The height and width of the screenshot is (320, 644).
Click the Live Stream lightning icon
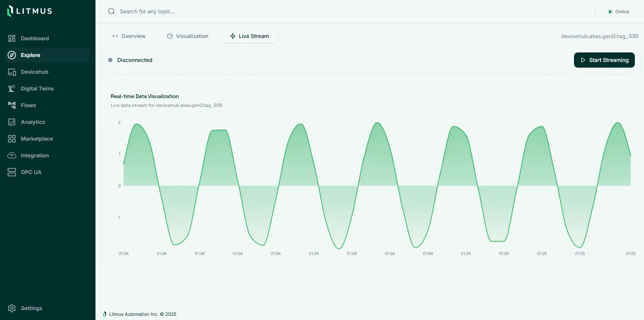tap(233, 36)
